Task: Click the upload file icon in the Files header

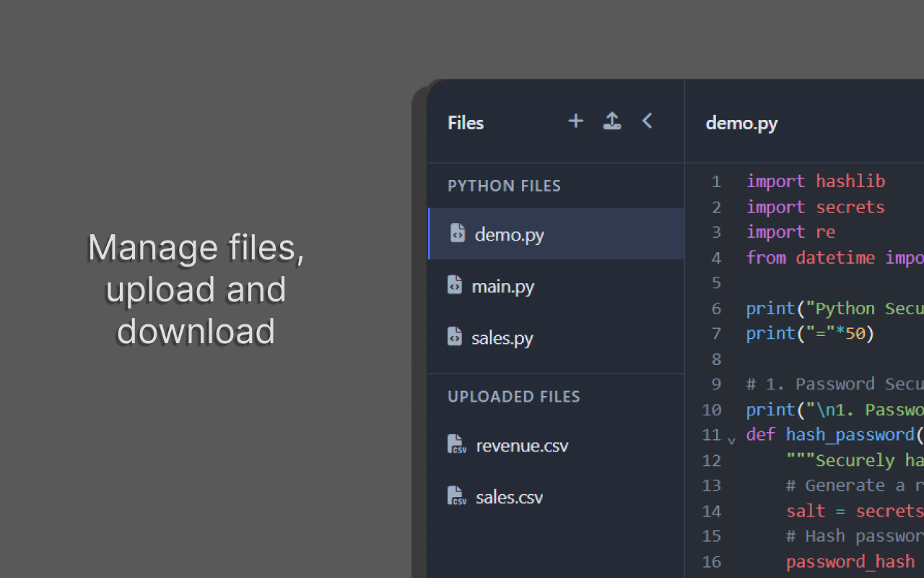Action: point(611,121)
